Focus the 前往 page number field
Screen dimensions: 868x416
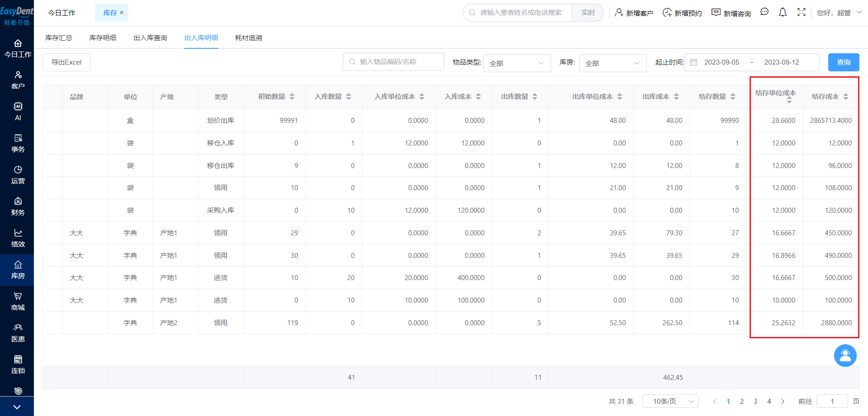(x=832, y=401)
